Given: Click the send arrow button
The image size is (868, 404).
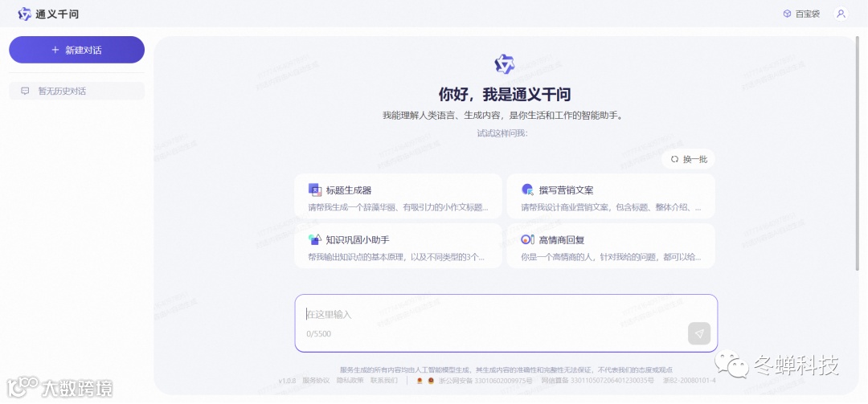Looking at the screenshot, I should point(699,333).
